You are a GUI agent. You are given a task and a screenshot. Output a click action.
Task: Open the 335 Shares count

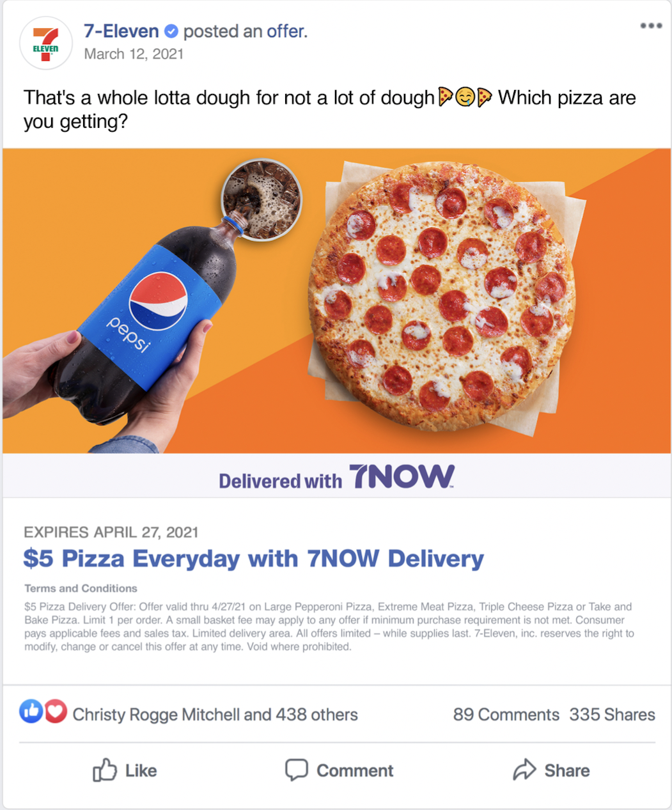612,715
